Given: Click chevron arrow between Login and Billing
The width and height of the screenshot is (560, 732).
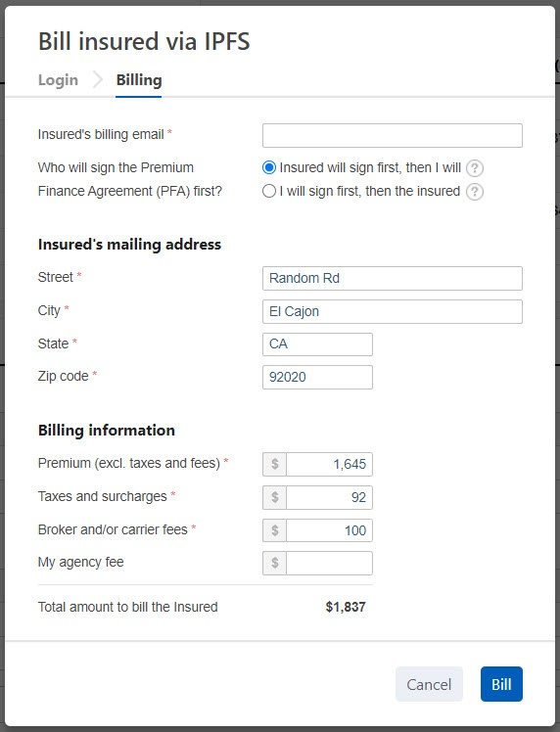Looking at the screenshot, I should coord(97,80).
